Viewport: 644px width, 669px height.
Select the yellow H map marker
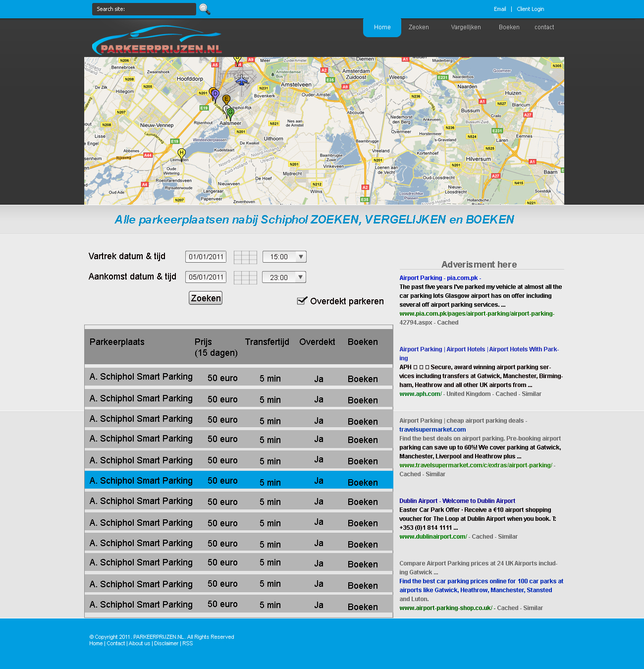(181, 154)
